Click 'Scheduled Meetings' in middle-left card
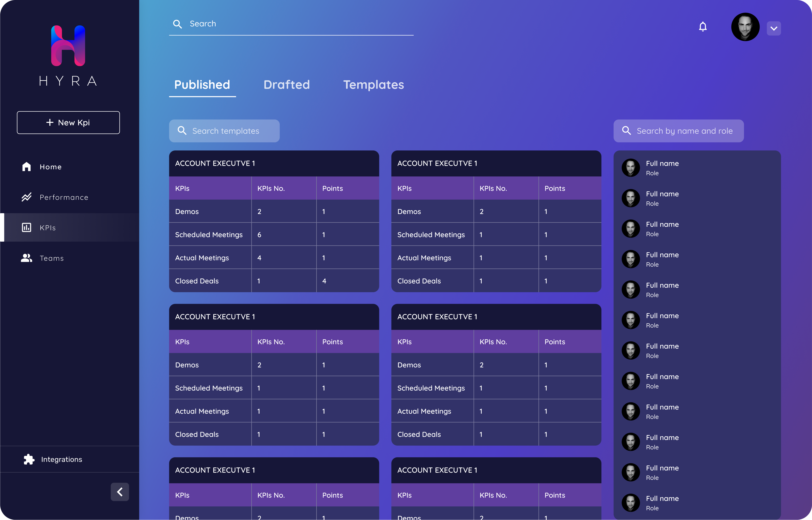 (209, 388)
